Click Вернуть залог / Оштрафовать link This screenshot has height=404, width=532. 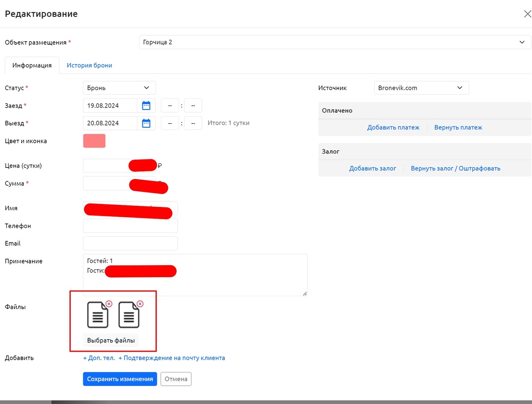456,169
